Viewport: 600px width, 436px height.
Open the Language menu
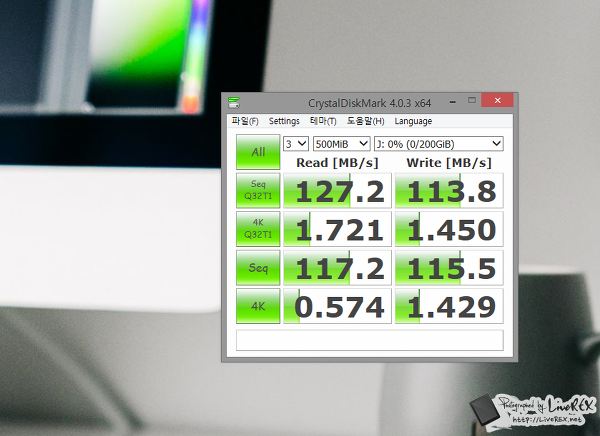point(413,121)
